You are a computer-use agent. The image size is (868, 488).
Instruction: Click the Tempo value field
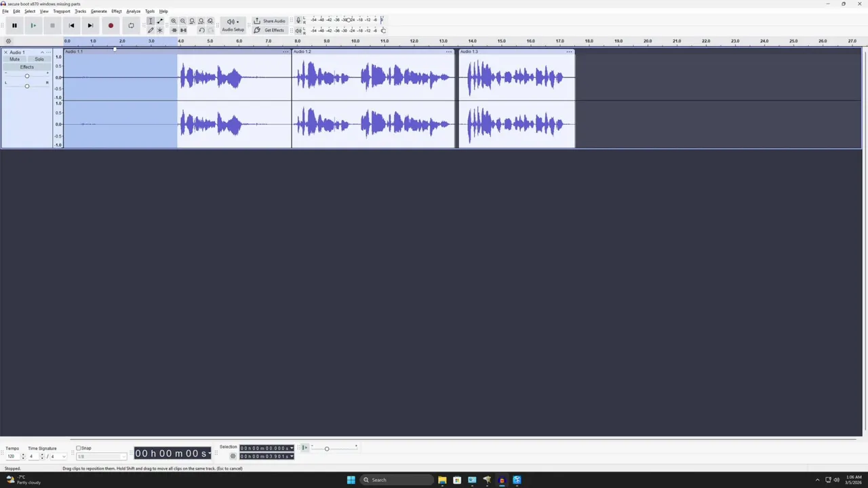coord(14,456)
